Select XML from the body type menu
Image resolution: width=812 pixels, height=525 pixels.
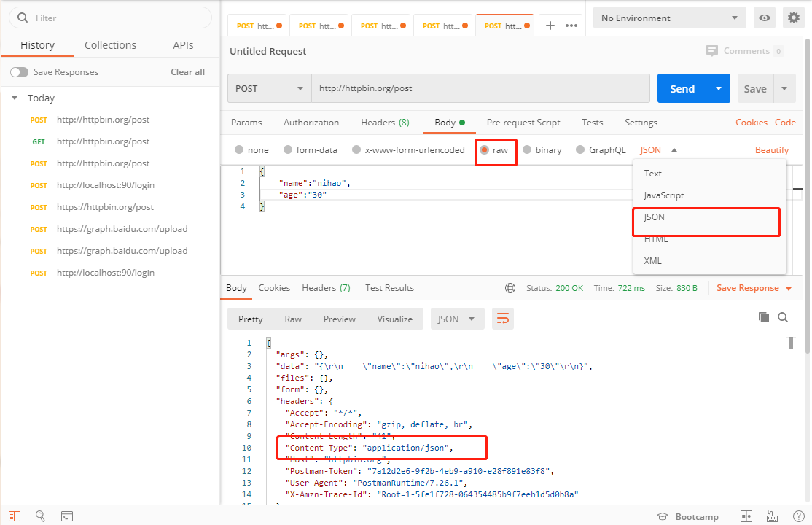(x=653, y=261)
